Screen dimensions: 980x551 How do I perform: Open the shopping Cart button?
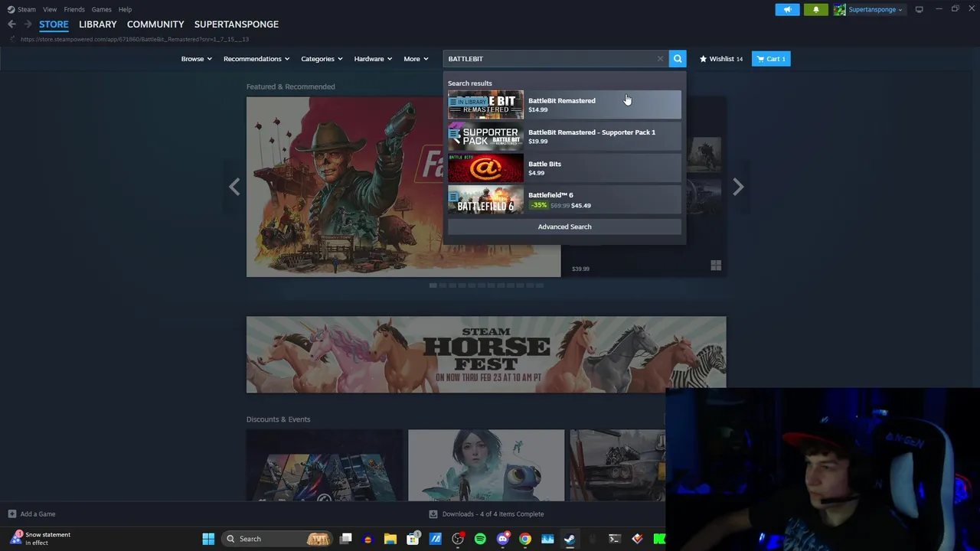point(771,59)
